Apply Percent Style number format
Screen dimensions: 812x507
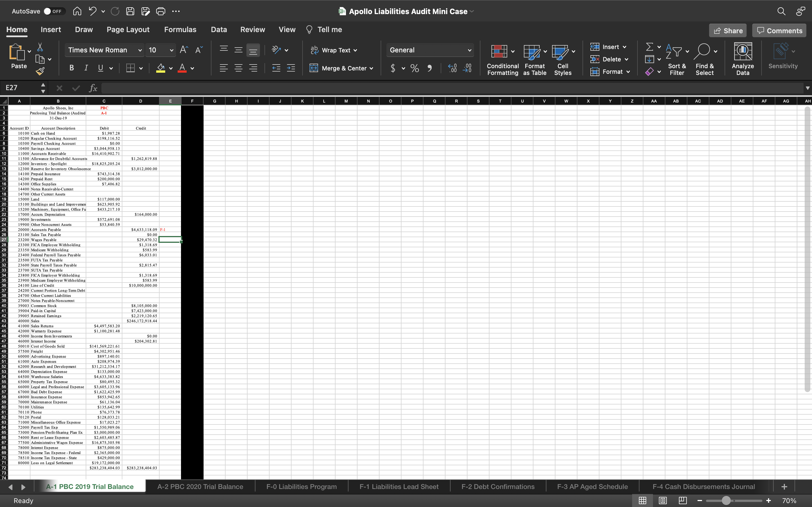414,68
